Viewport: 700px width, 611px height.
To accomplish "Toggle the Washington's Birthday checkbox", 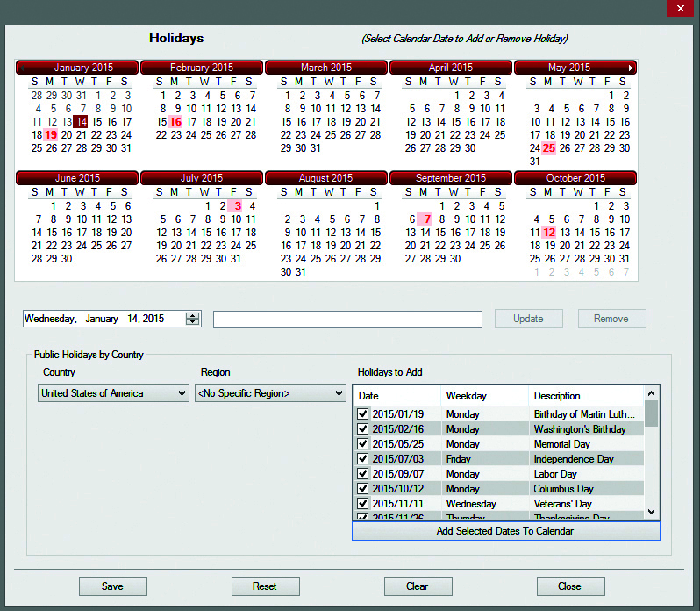I will (x=363, y=429).
